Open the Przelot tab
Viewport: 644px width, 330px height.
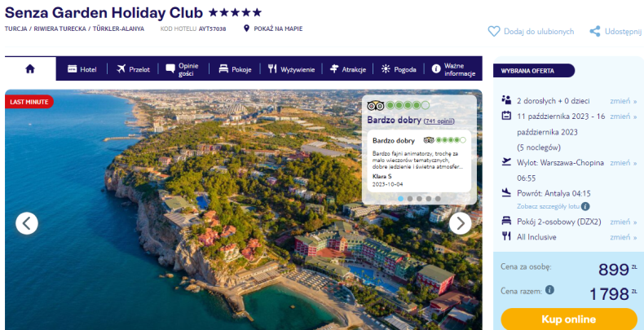(x=133, y=69)
